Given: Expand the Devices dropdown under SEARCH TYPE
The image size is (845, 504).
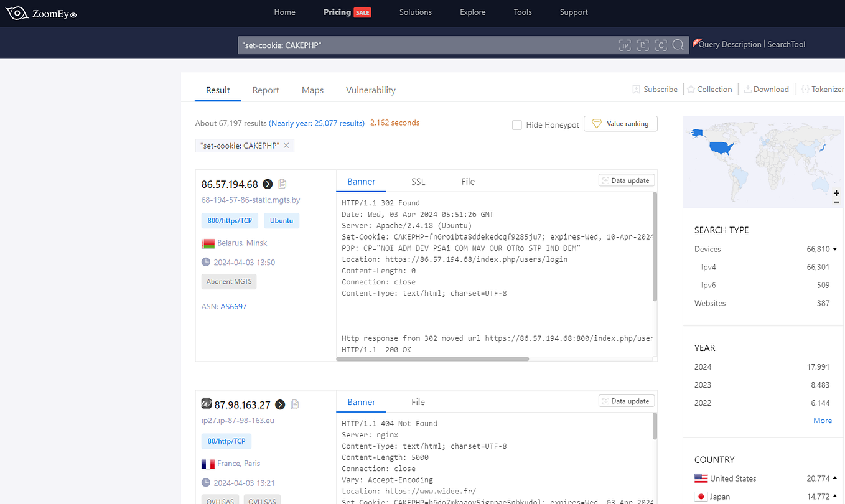Looking at the screenshot, I should click(x=834, y=249).
